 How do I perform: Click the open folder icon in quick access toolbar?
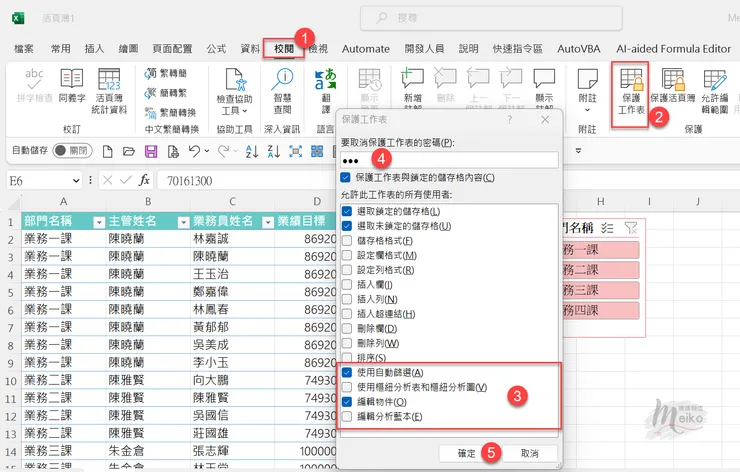point(129,152)
